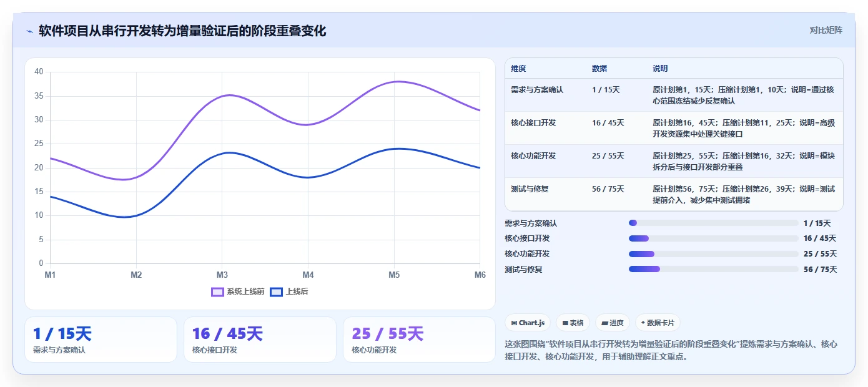This screenshot has width=868, height=387.
Task: Click the chart title 软件项目从串行开发转为增量验证后的阶段重叠变化
Action: coord(182,31)
